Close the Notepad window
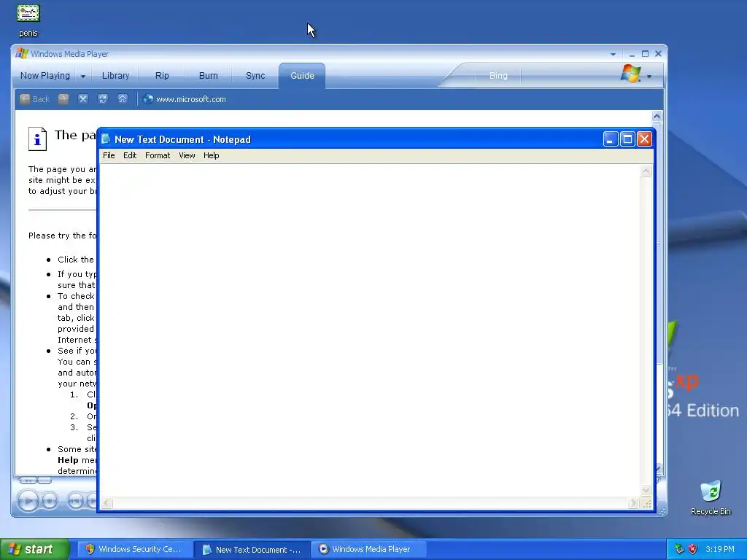The image size is (747, 560). [645, 139]
